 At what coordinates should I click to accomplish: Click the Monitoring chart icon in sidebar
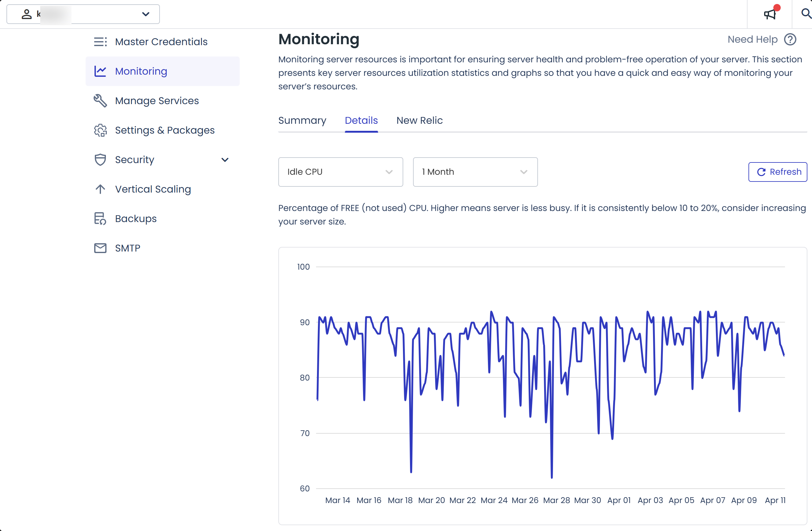[100, 71]
